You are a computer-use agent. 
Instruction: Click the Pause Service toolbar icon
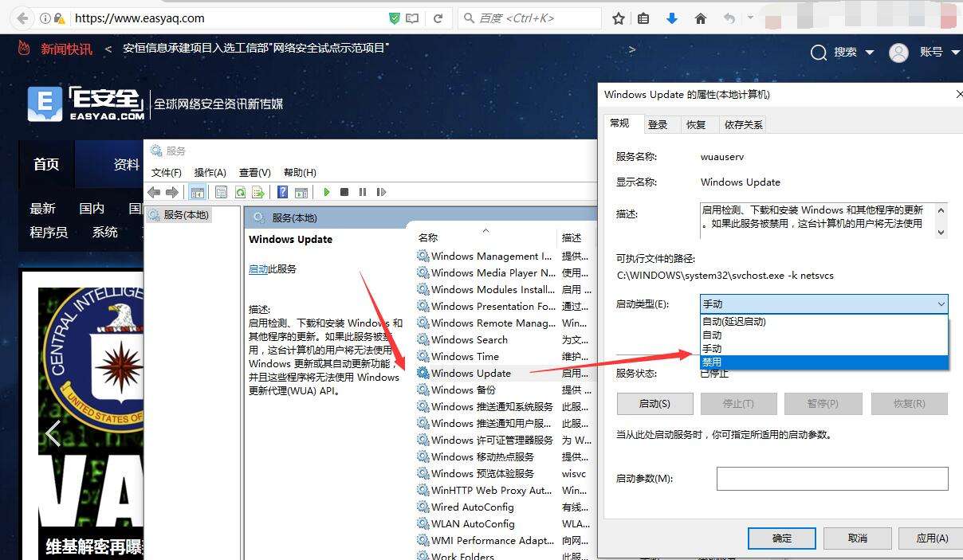(363, 192)
